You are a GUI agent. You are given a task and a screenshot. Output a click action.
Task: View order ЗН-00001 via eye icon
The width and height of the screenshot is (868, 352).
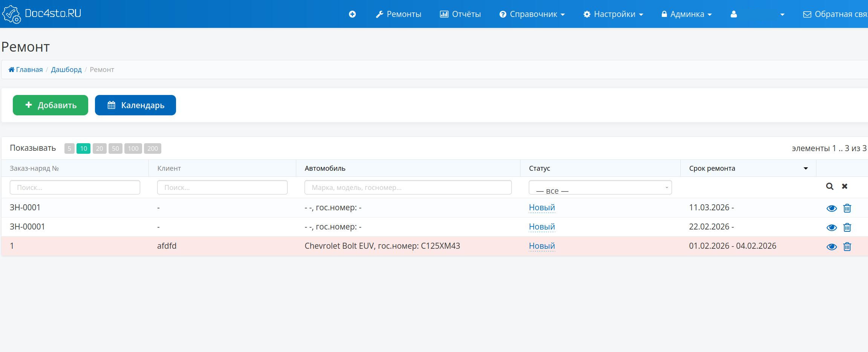point(831,228)
